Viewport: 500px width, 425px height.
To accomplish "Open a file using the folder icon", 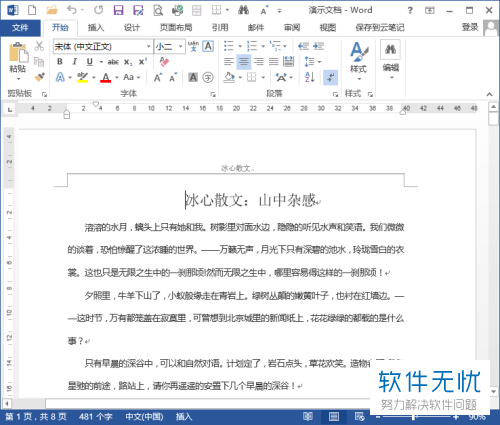I will point(52,10).
